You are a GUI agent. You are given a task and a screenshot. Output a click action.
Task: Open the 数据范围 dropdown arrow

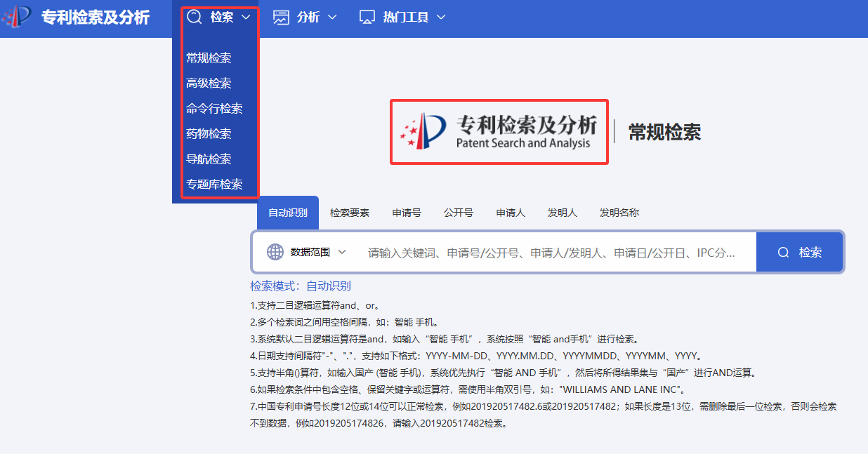point(342,252)
